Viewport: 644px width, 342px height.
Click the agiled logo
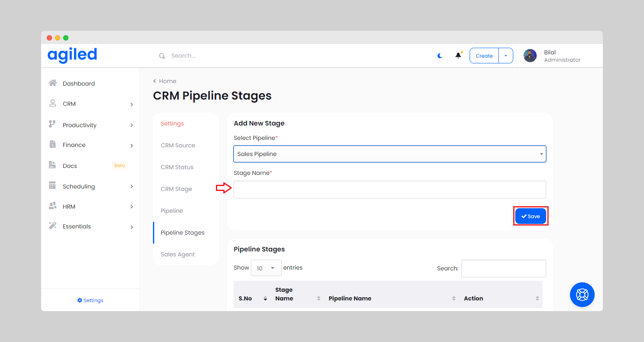(x=72, y=55)
